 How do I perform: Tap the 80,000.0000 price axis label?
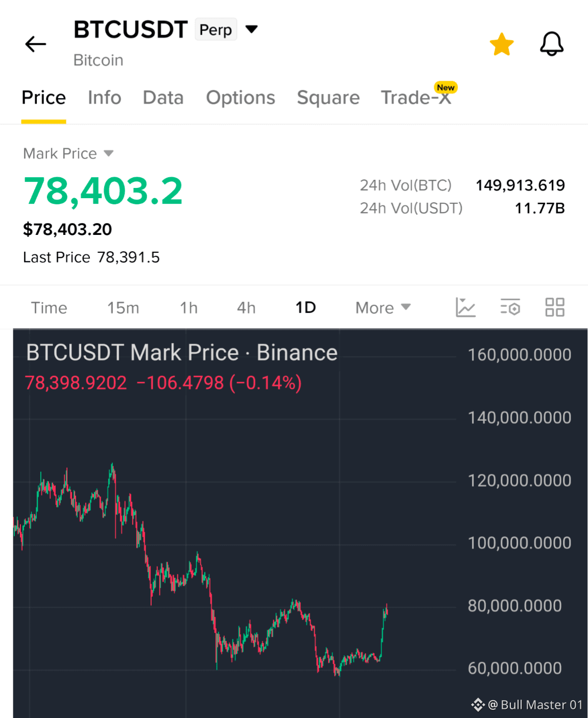click(x=515, y=606)
